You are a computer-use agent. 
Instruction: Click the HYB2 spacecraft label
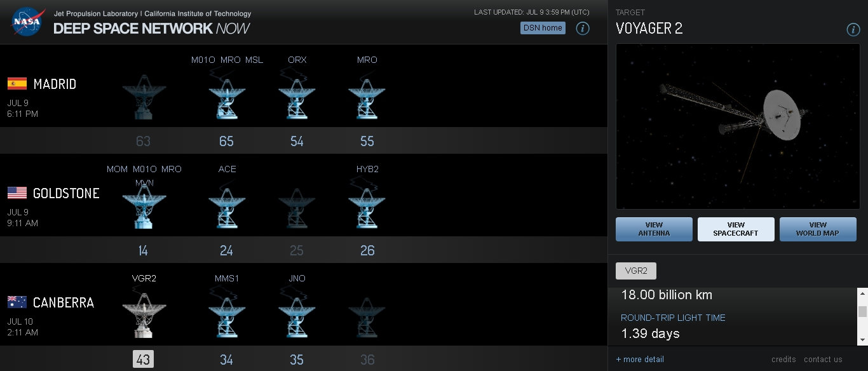(367, 169)
